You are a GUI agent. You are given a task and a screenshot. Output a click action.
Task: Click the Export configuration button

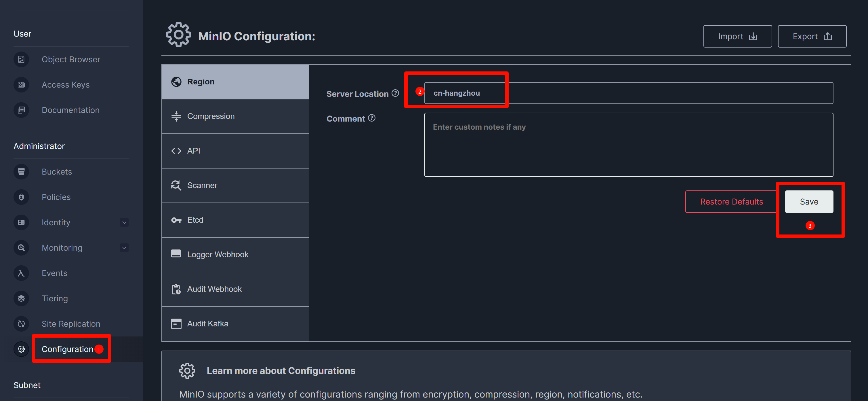point(812,36)
